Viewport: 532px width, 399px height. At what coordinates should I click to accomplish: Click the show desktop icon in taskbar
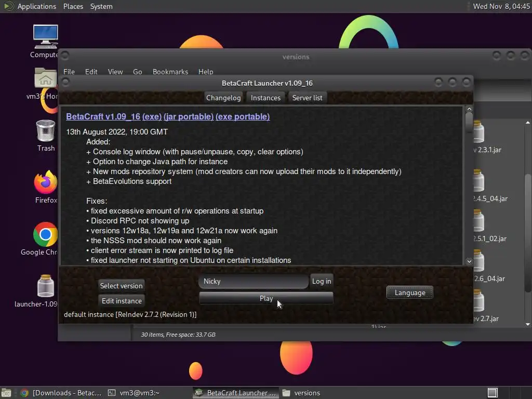[6, 393]
